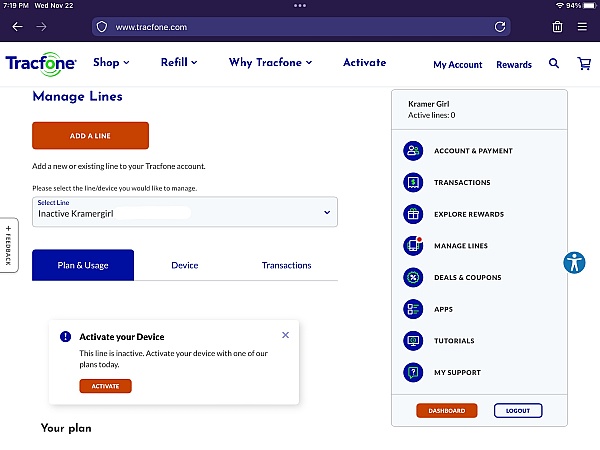Expand the Why Tracfone dropdown menu
Screen dimensions: 600x450
click(x=271, y=62)
